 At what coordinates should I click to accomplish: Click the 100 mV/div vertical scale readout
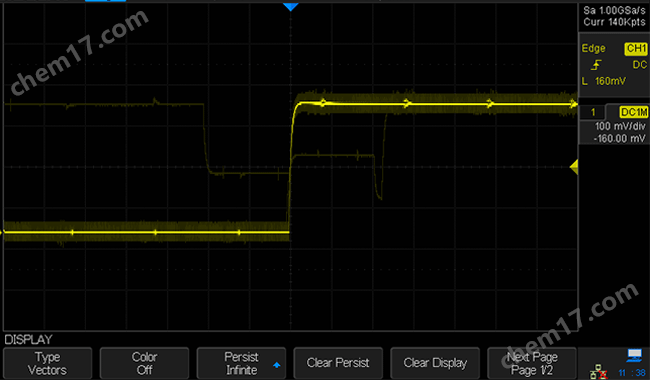click(620, 126)
